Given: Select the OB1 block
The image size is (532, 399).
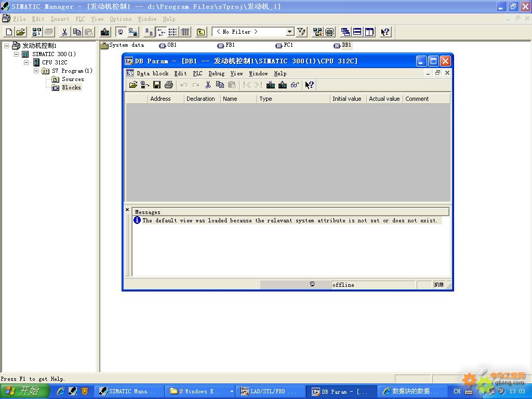Looking at the screenshot, I should [x=168, y=45].
